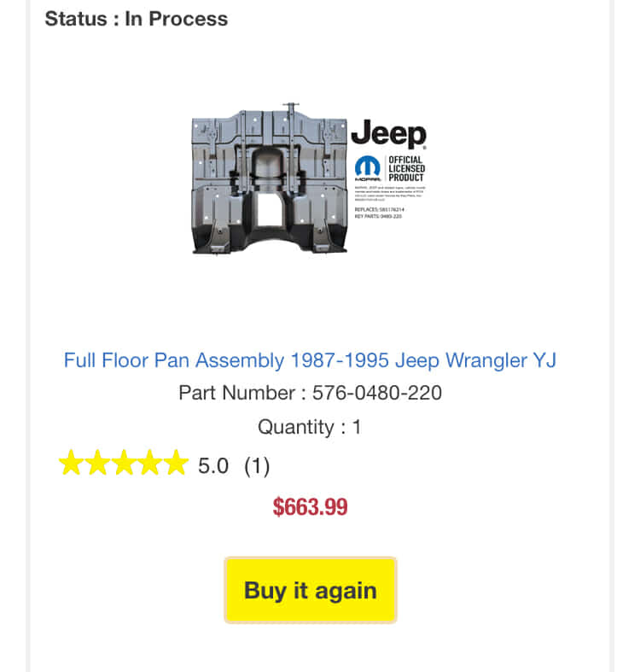The height and width of the screenshot is (672, 640).
Task: Click the part number 576-0480-220
Action: (x=376, y=394)
